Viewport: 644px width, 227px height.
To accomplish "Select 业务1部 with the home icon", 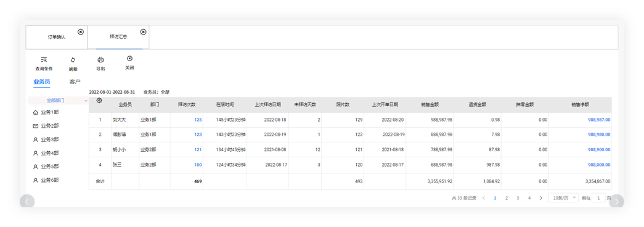I will 46,112.
